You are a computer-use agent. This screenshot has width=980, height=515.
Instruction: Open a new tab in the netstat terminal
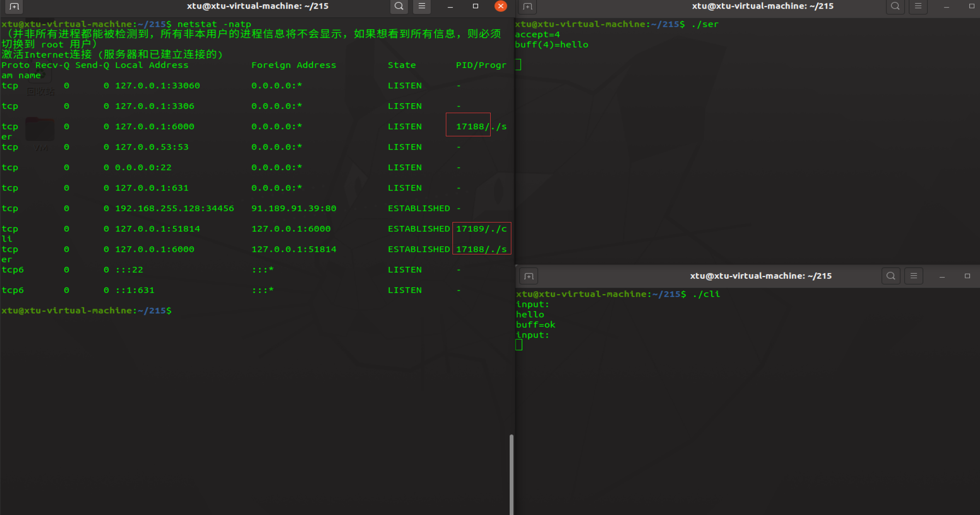click(14, 6)
